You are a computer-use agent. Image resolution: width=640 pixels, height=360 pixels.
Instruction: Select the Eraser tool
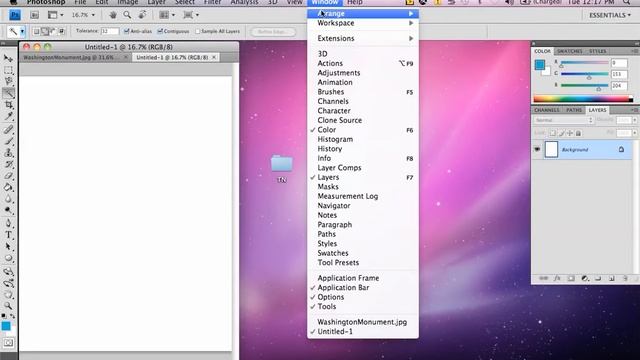click(8, 176)
